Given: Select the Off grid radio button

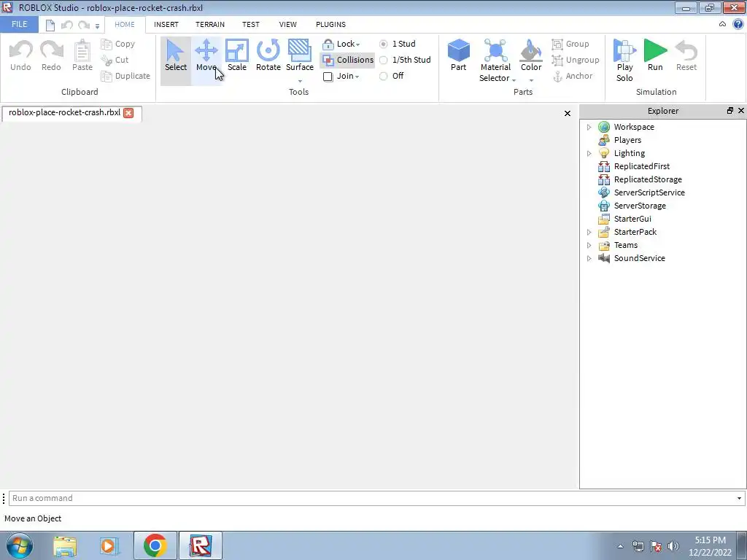Looking at the screenshot, I should point(384,76).
